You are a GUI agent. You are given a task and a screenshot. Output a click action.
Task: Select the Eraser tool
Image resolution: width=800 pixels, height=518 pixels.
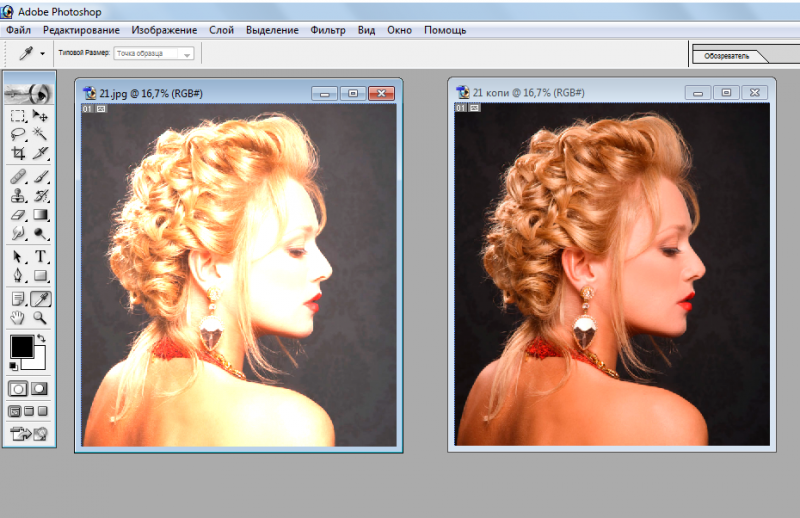click(18, 214)
